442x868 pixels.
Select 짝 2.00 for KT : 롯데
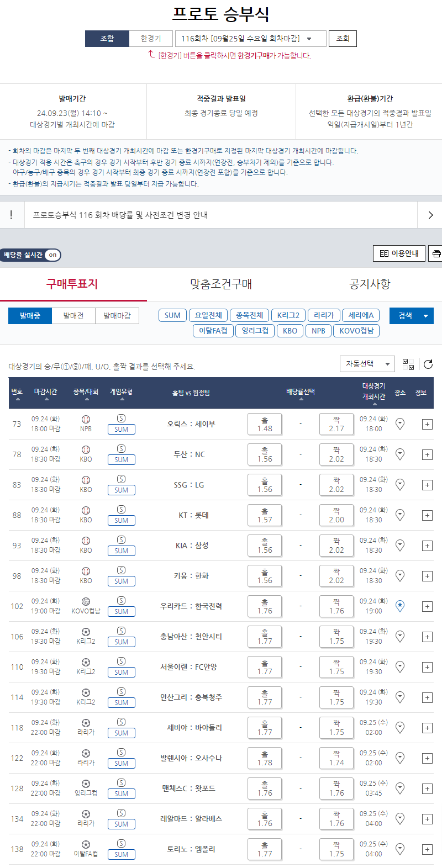tap(336, 515)
